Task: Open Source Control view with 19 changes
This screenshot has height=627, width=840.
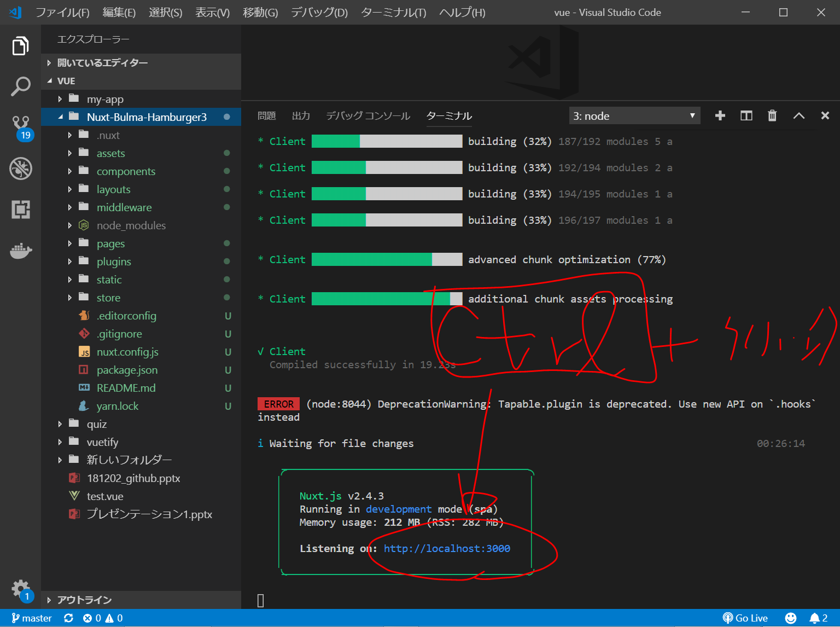Action: tap(21, 127)
